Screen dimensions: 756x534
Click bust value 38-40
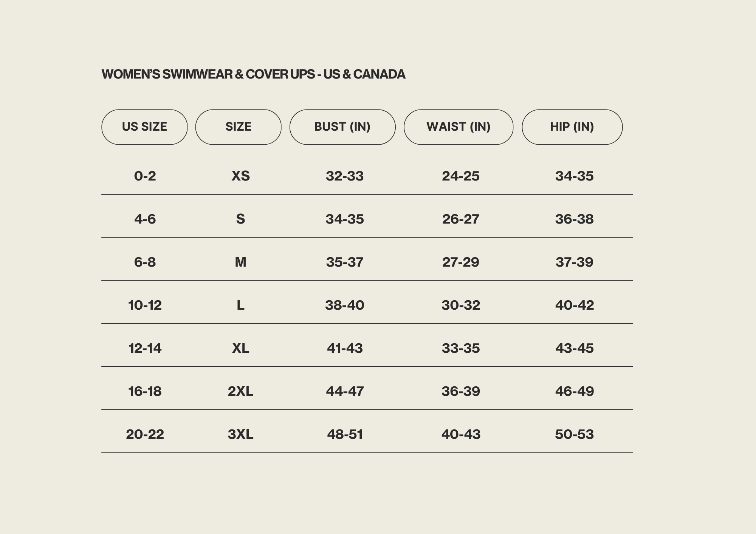pos(344,305)
